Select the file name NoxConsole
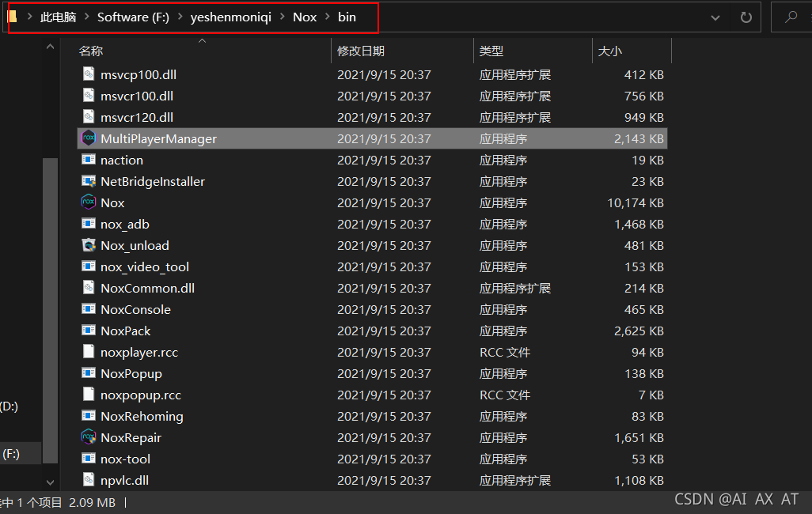The width and height of the screenshot is (812, 514). [135, 309]
